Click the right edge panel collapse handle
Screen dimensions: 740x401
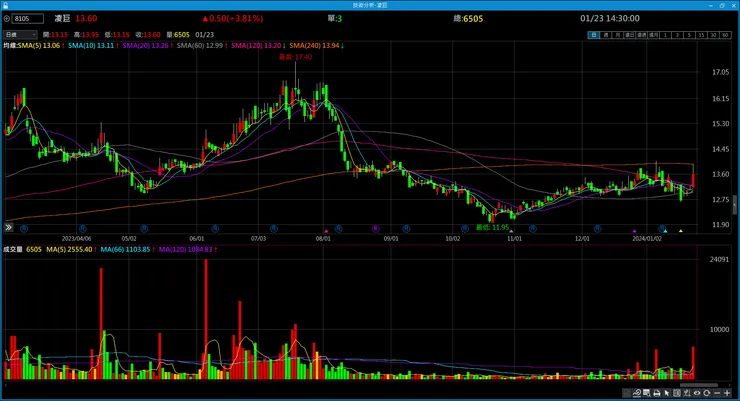[x=734, y=204]
